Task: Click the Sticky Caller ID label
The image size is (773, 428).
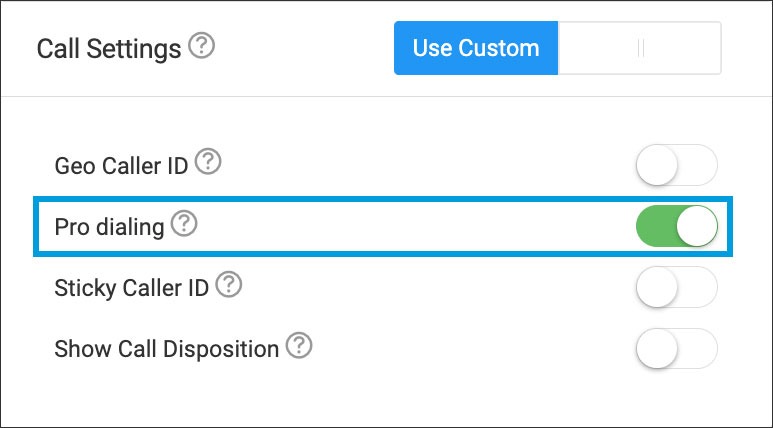Action: coord(131,289)
